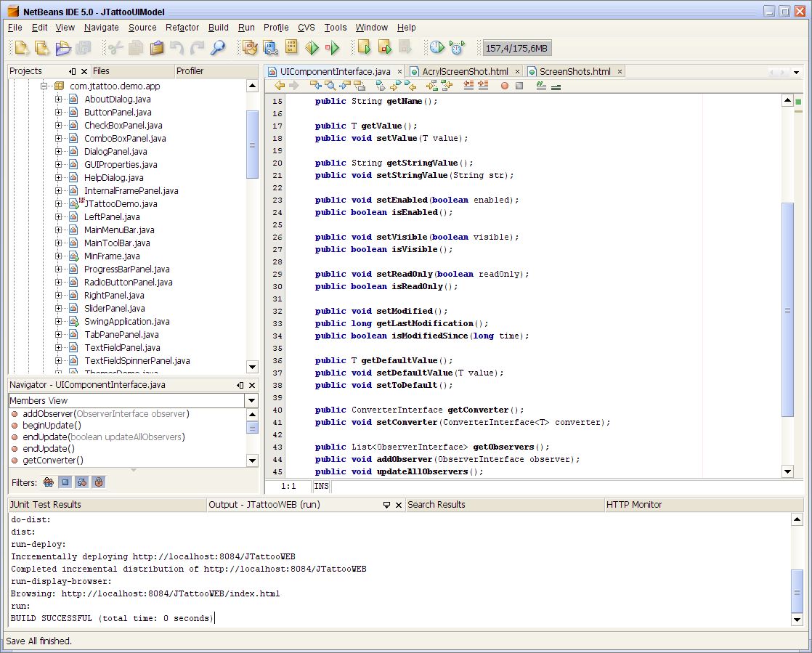Image resolution: width=812 pixels, height=653 pixels.
Task: Expand ButtonPanel.java node
Action: 59,112
